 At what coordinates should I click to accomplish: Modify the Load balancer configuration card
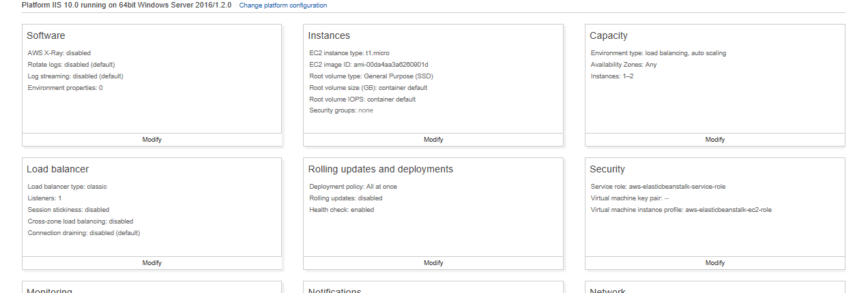(x=151, y=262)
